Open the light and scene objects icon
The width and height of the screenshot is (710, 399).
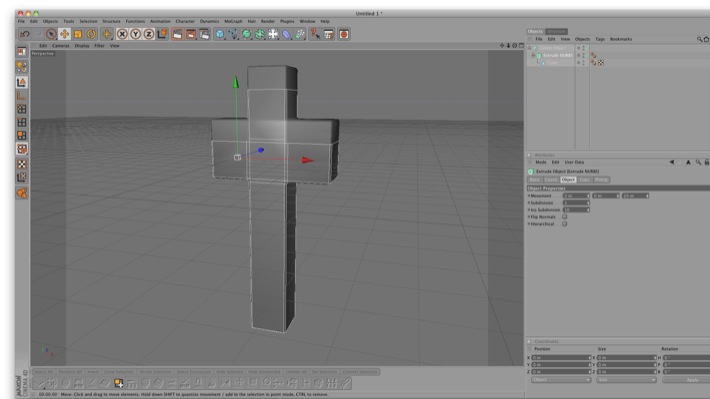(x=273, y=34)
